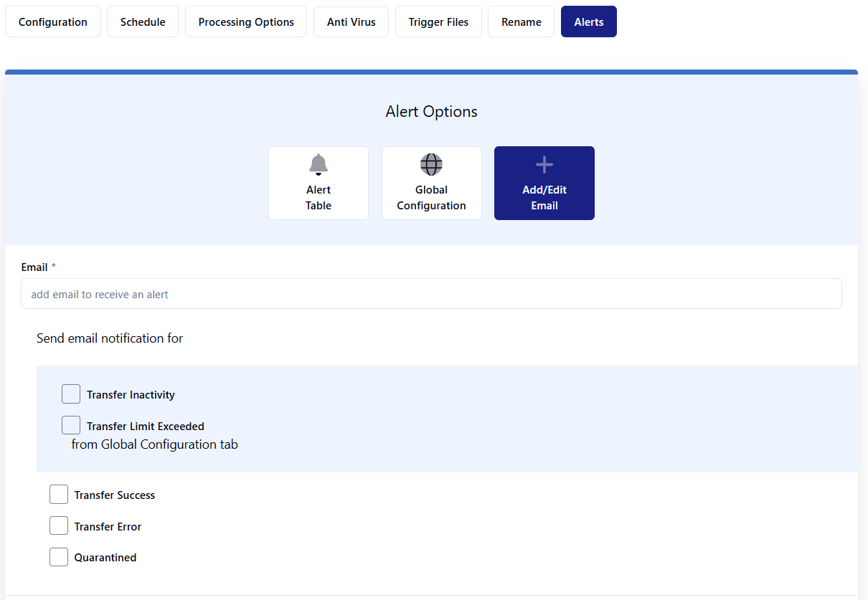Check the Transfer Limit Exceeded box
The width and height of the screenshot is (868, 600).
point(71,425)
